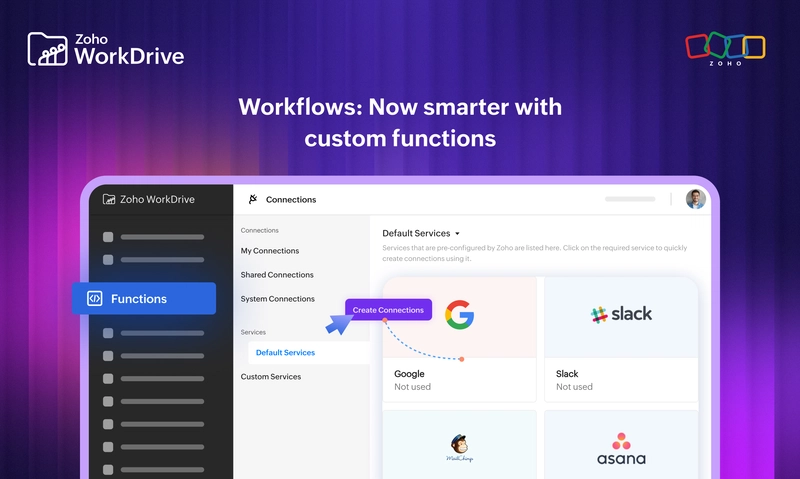Open Shared Connections list

click(x=277, y=275)
